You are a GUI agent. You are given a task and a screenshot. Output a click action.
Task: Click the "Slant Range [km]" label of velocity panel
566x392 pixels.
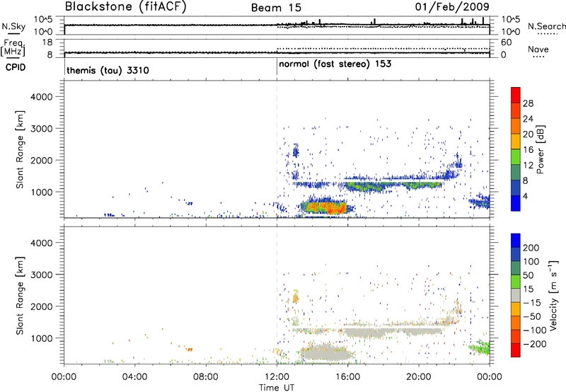tap(20, 296)
